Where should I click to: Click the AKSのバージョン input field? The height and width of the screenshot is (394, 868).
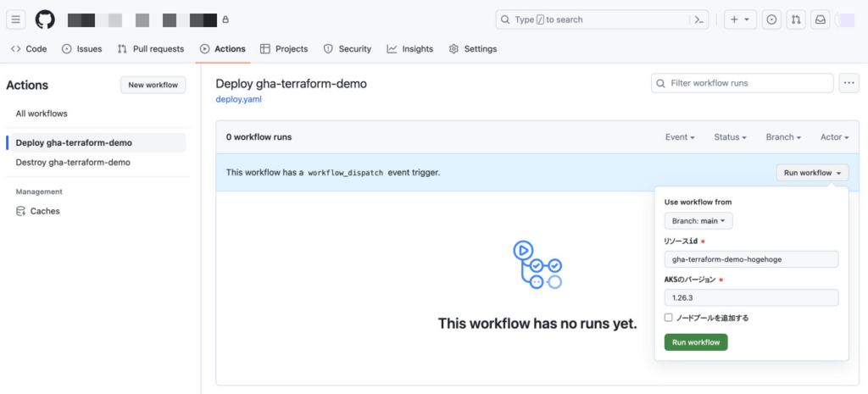click(x=751, y=297)
